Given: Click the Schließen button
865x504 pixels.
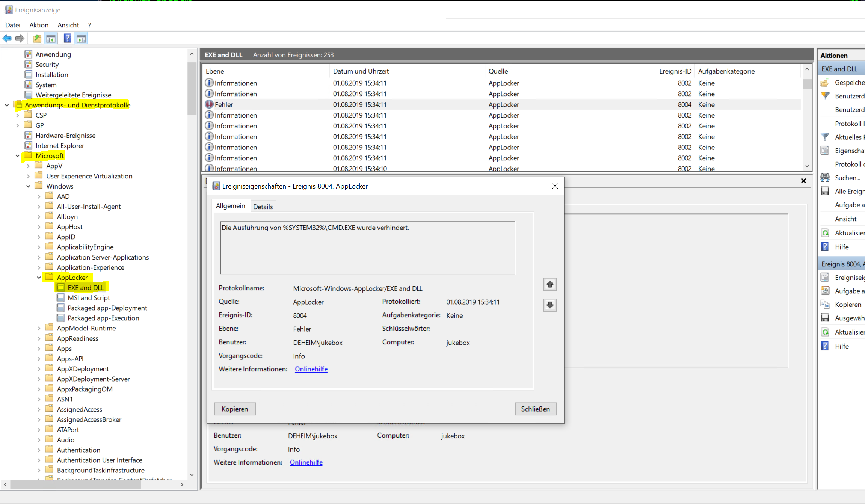Looking at the screenshot, I should point(536,409).
